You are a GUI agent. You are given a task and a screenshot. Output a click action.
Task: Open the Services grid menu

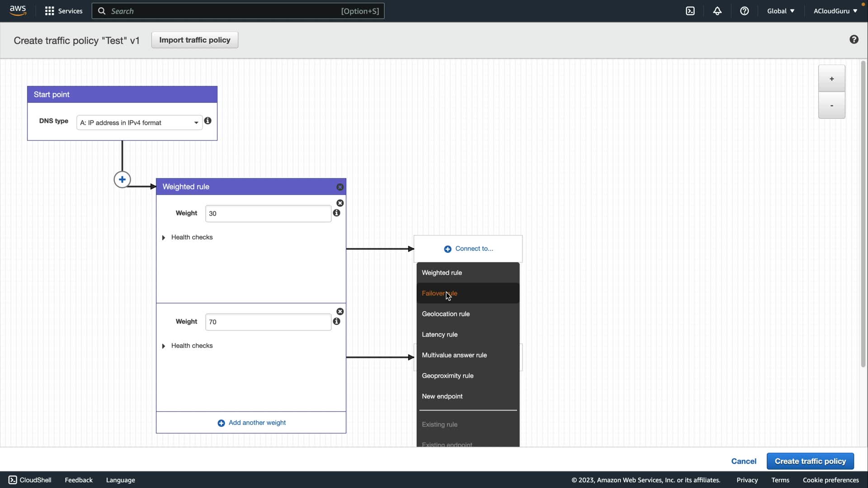[50, 11]
